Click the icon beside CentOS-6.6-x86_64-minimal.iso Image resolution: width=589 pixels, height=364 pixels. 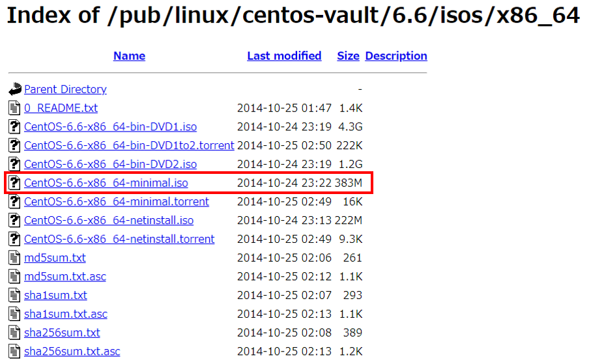coord(14,183)
